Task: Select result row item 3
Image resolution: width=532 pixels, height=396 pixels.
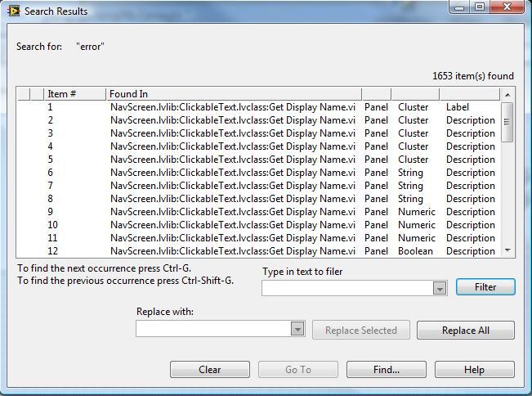Action: [258, 133]
